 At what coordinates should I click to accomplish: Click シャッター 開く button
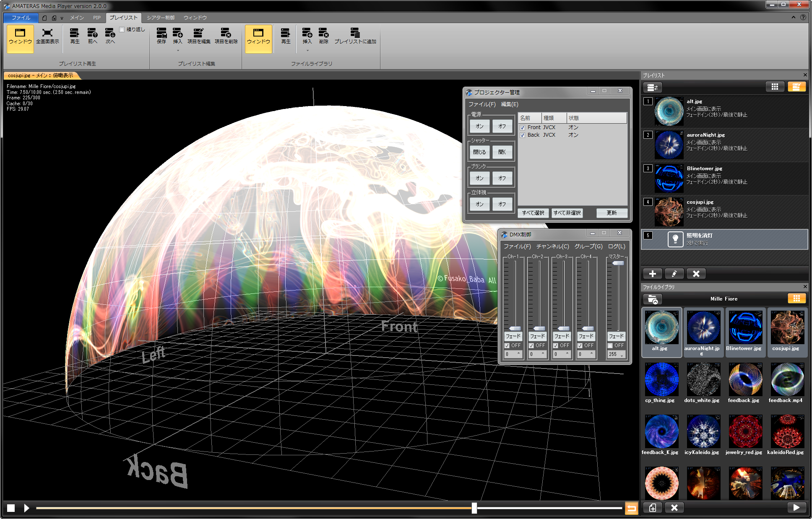tap(502, 152)
